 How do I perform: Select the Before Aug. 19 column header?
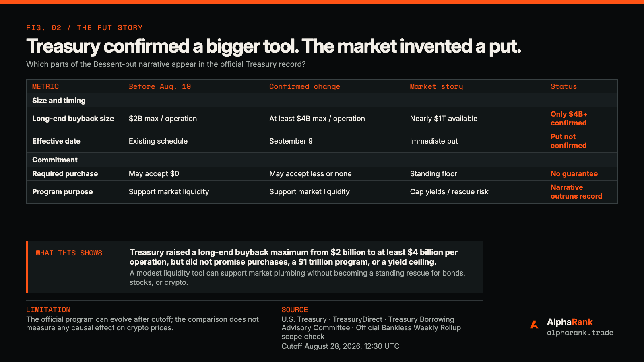pyautogui.click(x=160, y=86)
